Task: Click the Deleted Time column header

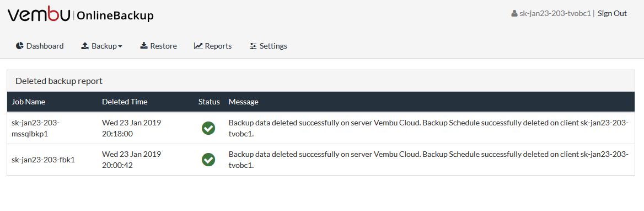Action: pyautogui.click(x=125, y=102)
